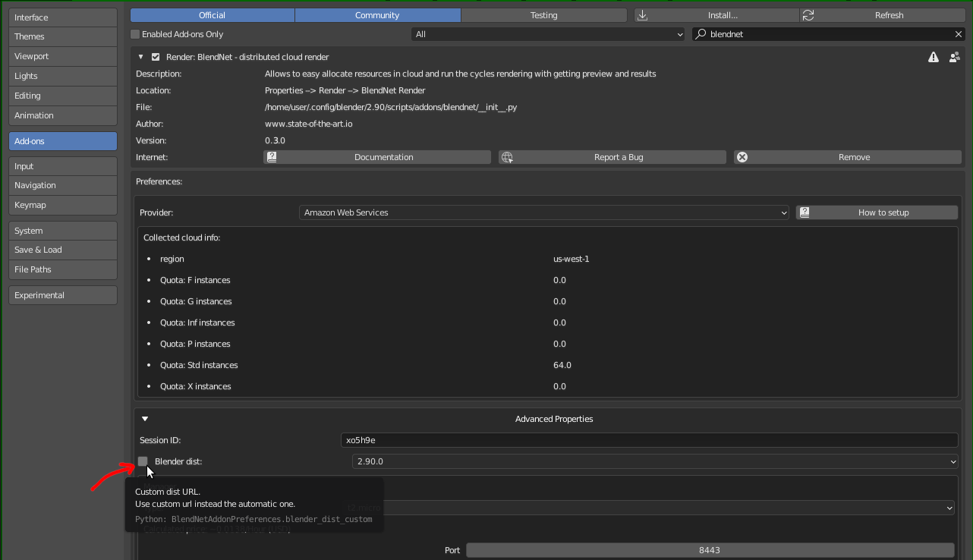Click the Install... button
This screenshot has height=560, width=973.
(x=716, y=15)
